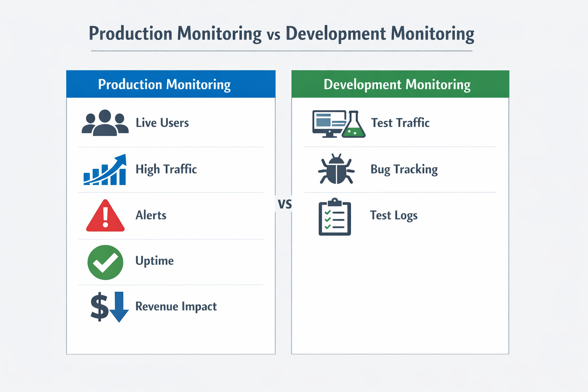Click the green Uptime checkmark icon
The height and width of the screenshot is (392, 588).
pyautogui.click(x=105, y=262)
